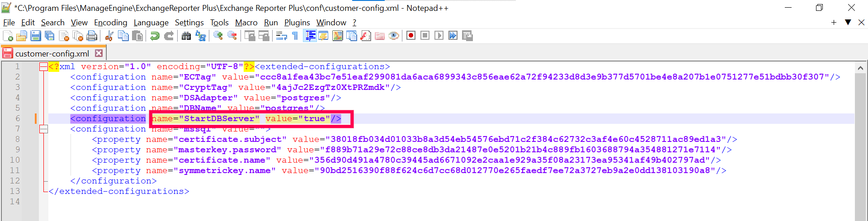Click the menu-bar close document X
Image resolution: width=868 pixels, height=221 pixels.
[861, 22]
